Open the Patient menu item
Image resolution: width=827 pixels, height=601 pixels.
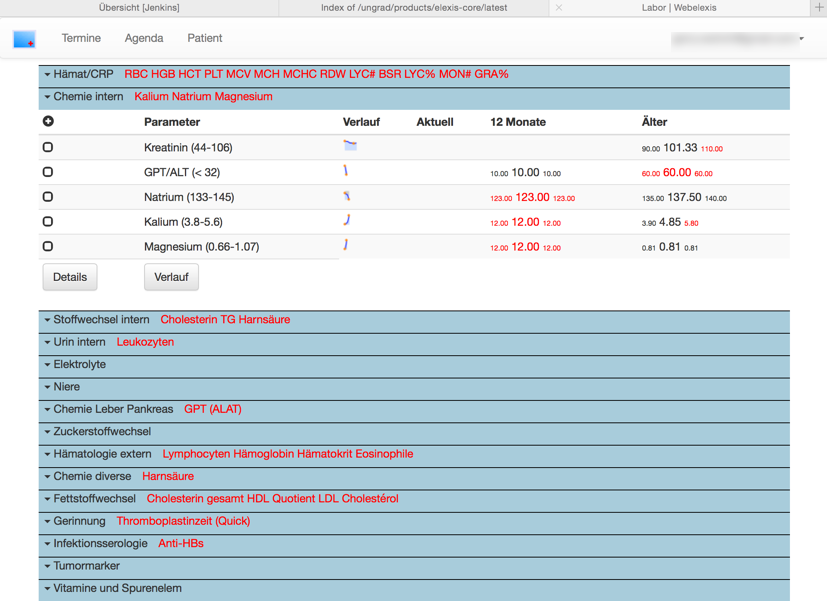[205, 38]
